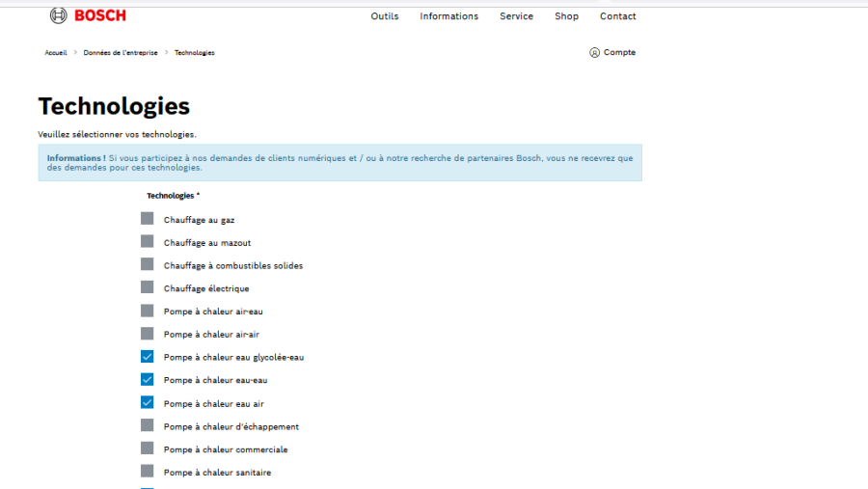This screenshot has height=489, width=868.
Task: Click the 'Pompe à chaleur commerciale' label
Action: 226,449
